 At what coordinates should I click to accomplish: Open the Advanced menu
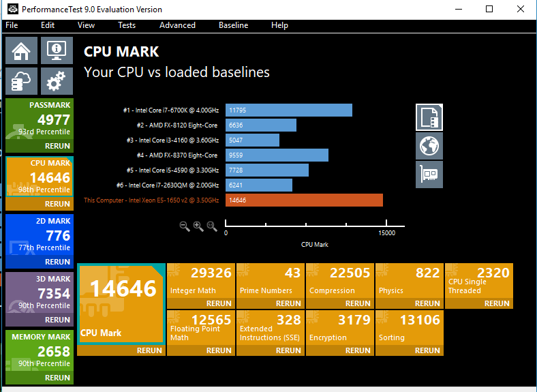point(177,25)
